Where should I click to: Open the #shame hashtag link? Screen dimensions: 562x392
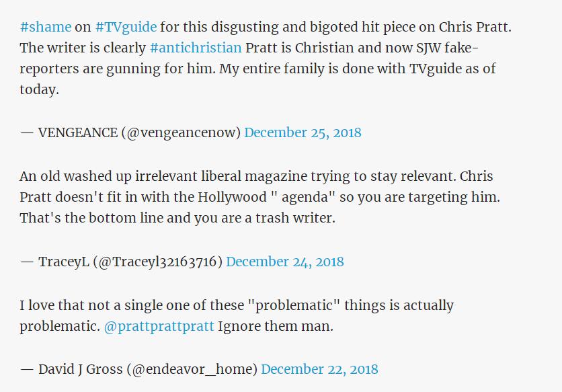pos(46,28)
